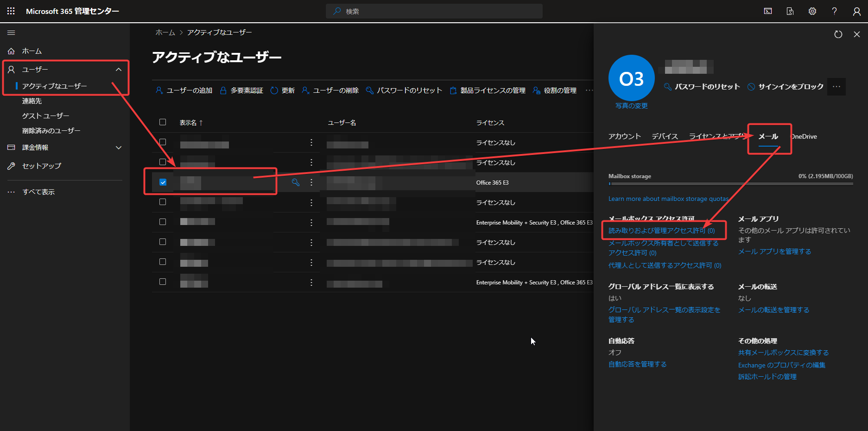
Task: Open Cloud Shell terminal icon in header
Action: pos(768,11)
